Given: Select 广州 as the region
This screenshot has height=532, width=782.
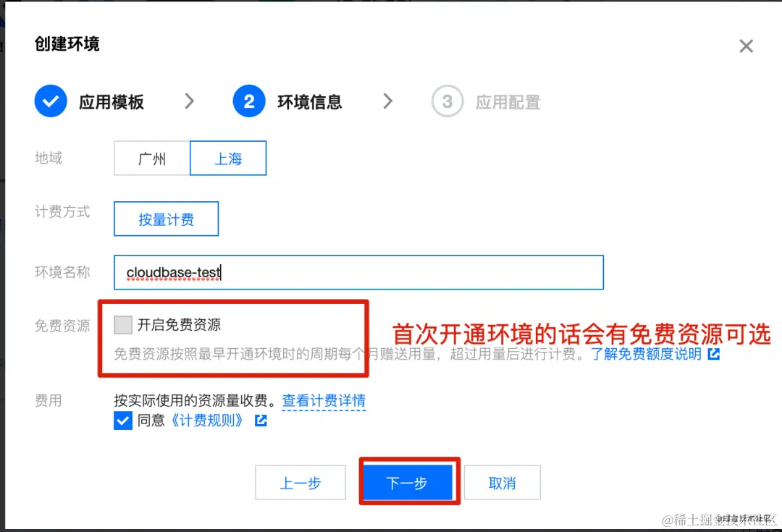Looking at the screenshot, I should [152, 159].
